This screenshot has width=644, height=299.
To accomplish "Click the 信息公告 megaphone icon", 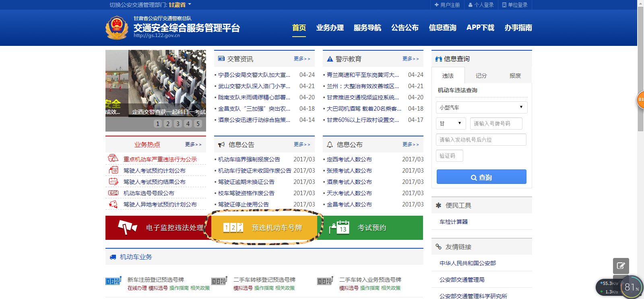I will click(x=221, y=144).
